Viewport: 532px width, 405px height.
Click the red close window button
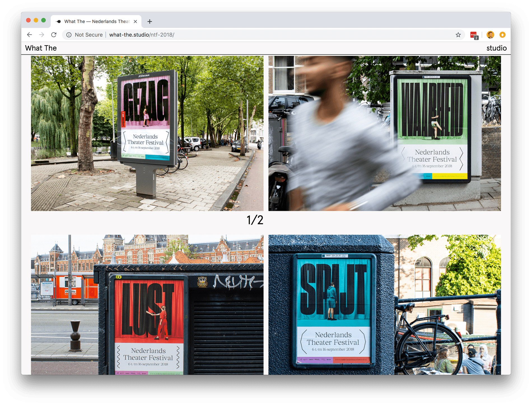(28, 20)
